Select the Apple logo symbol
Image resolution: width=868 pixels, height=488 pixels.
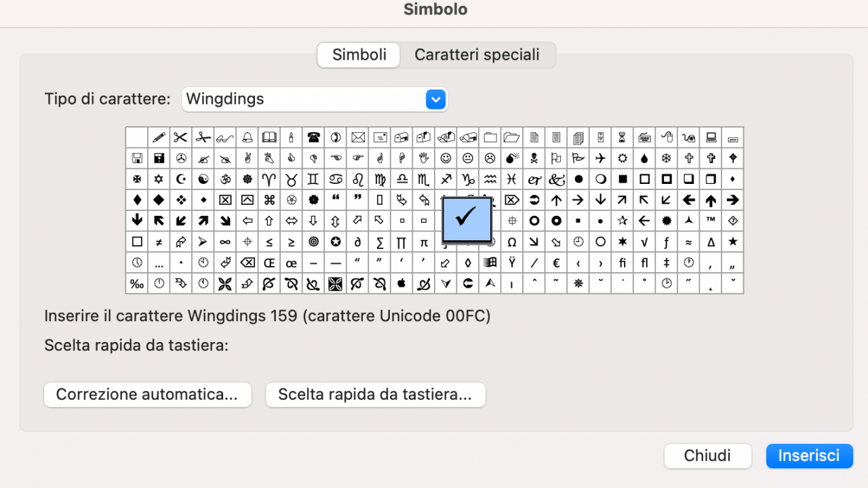click(401, 283)
